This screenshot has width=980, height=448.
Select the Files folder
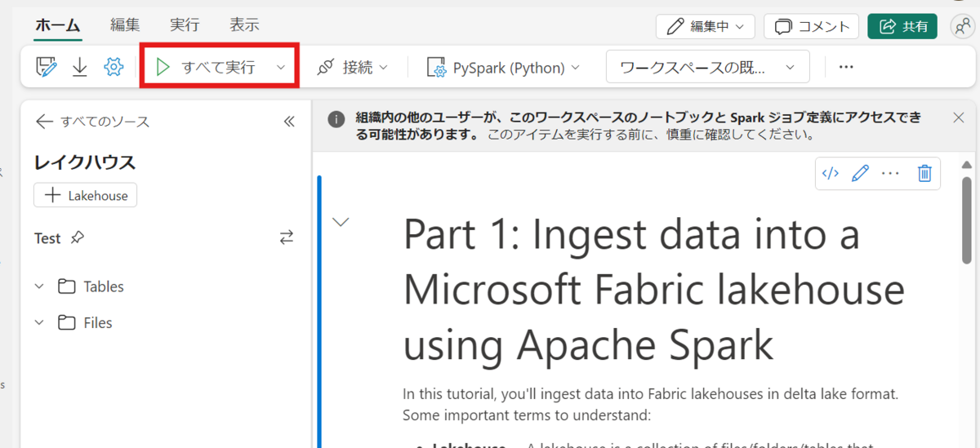[x=85, y=322]
